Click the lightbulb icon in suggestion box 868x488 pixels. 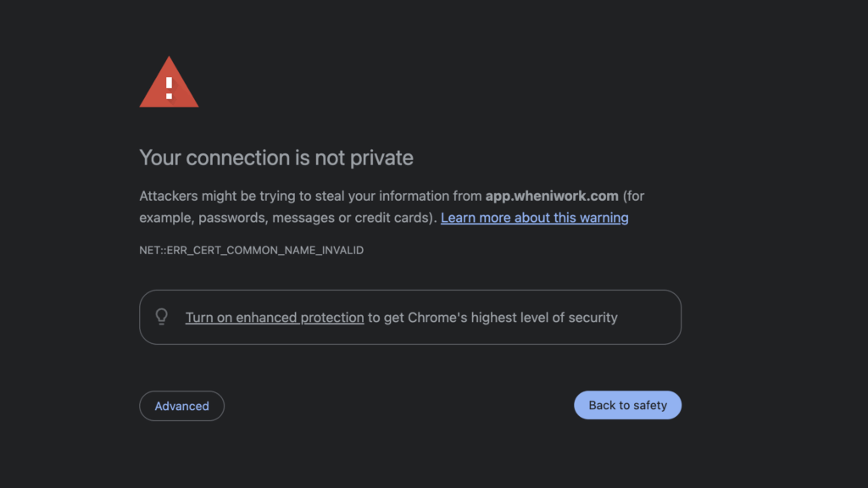(x=161, y=317)
